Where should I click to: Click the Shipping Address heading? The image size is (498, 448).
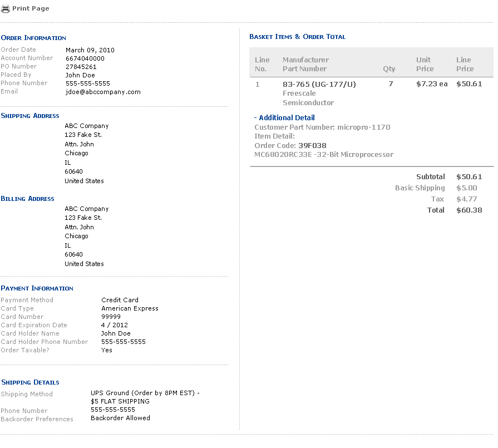(x=30, y=116)
